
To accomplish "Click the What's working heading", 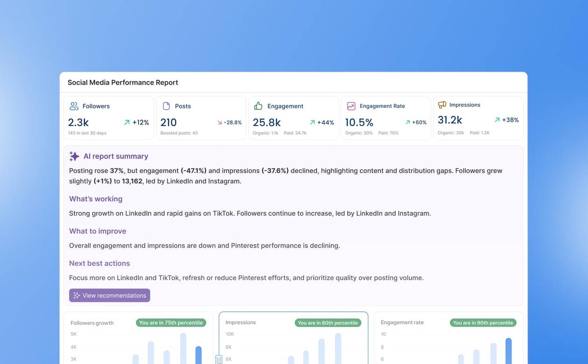I will tap(96, 199).
